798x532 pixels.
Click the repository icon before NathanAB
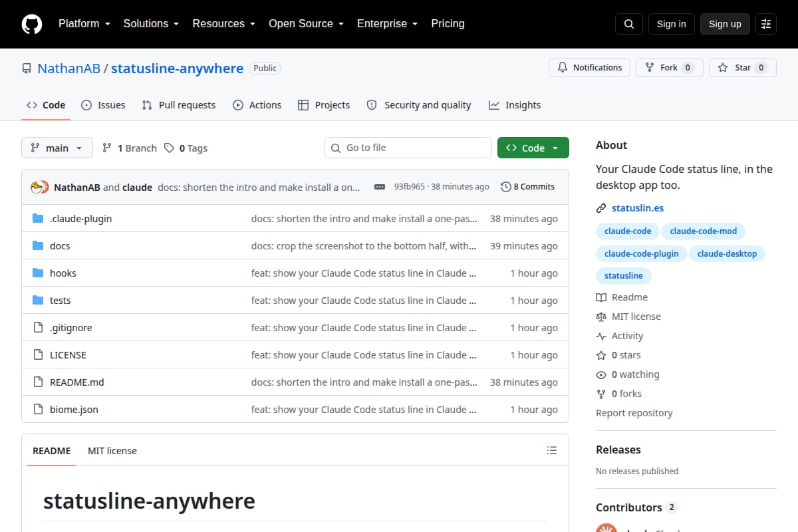coord(27,68)
